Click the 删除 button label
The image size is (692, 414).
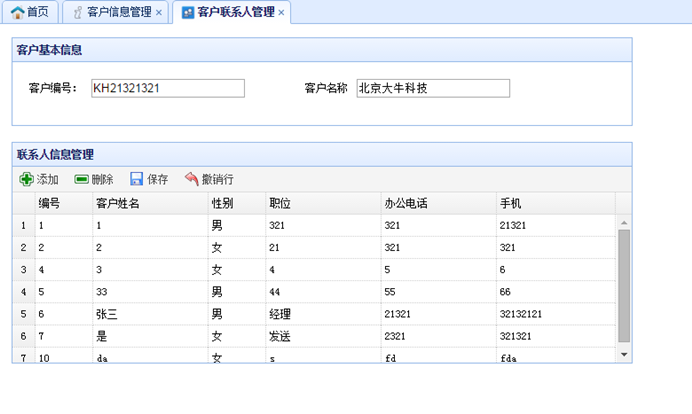tap(102, 179)
